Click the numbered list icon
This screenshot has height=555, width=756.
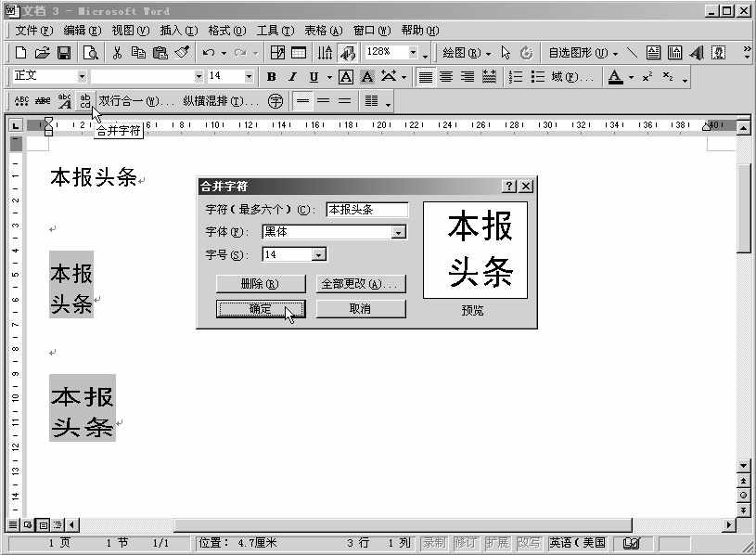pyautogui.click(x=514, y=77)
